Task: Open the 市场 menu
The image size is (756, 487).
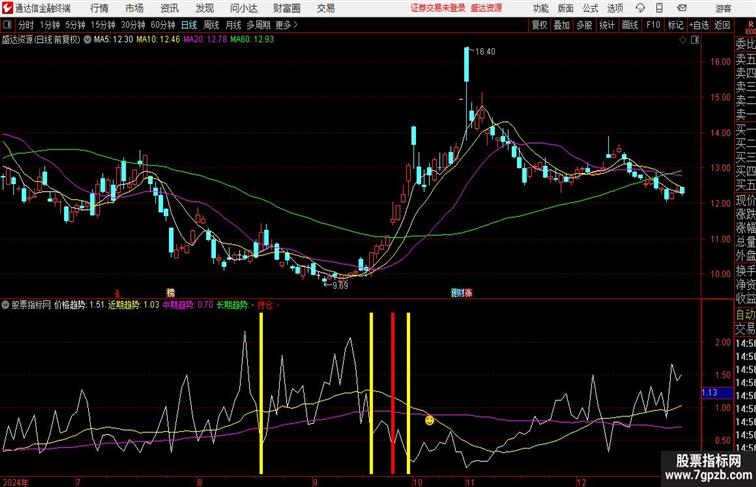Action: point(134,8)
